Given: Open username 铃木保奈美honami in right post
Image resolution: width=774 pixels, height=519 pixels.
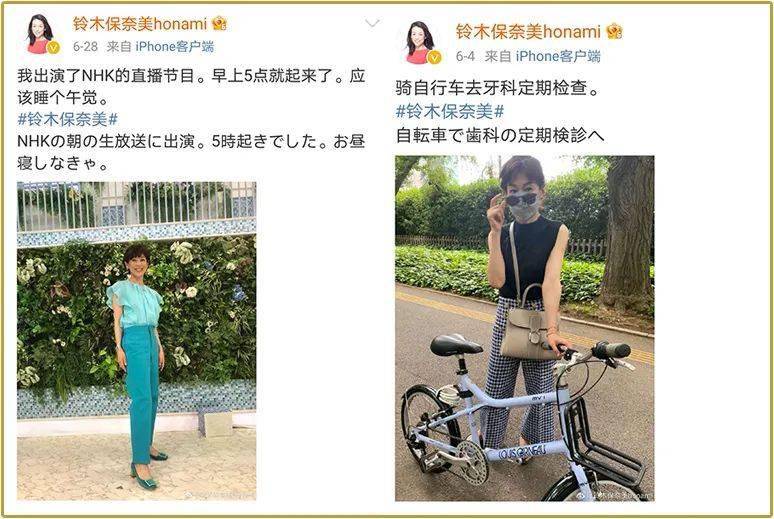Looking at the screenshot, I should 528,32.
